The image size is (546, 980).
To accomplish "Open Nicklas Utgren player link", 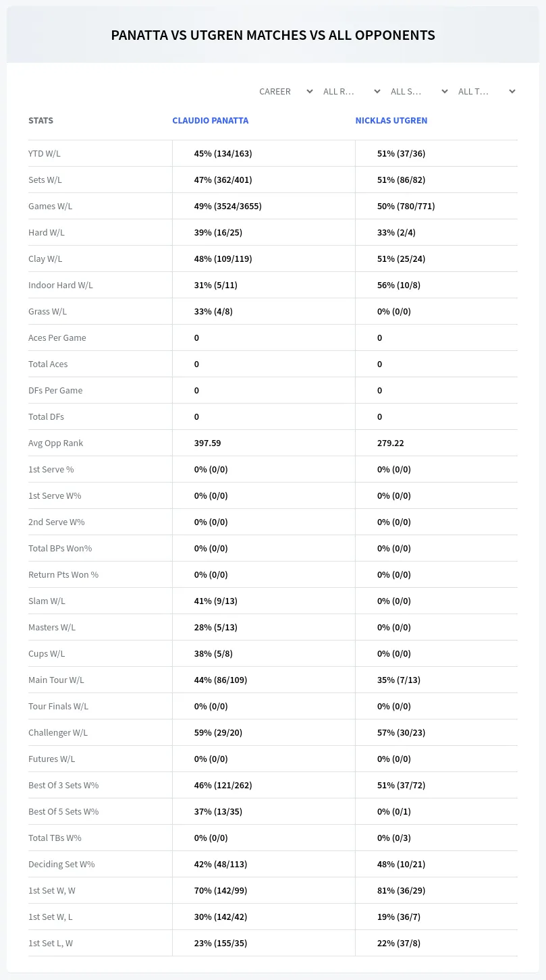I will 391,120.
